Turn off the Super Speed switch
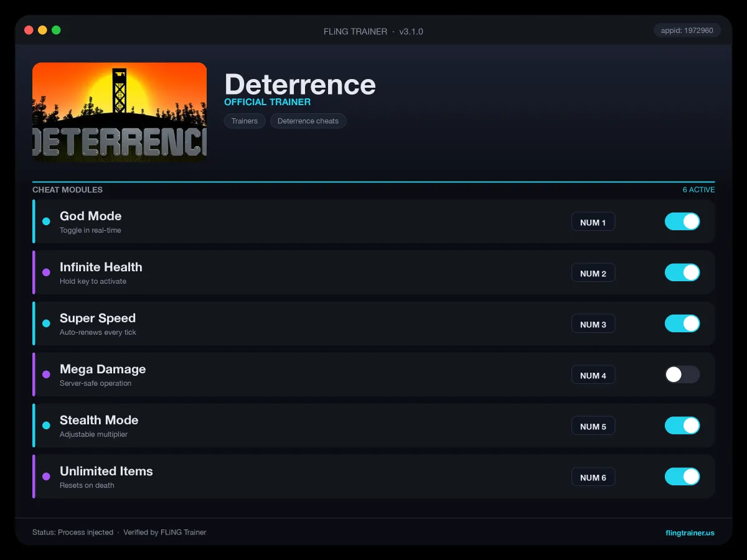Image resolution: width=747 pixels, height=560 pixels. pyautogui.click(x=682, y=324)
